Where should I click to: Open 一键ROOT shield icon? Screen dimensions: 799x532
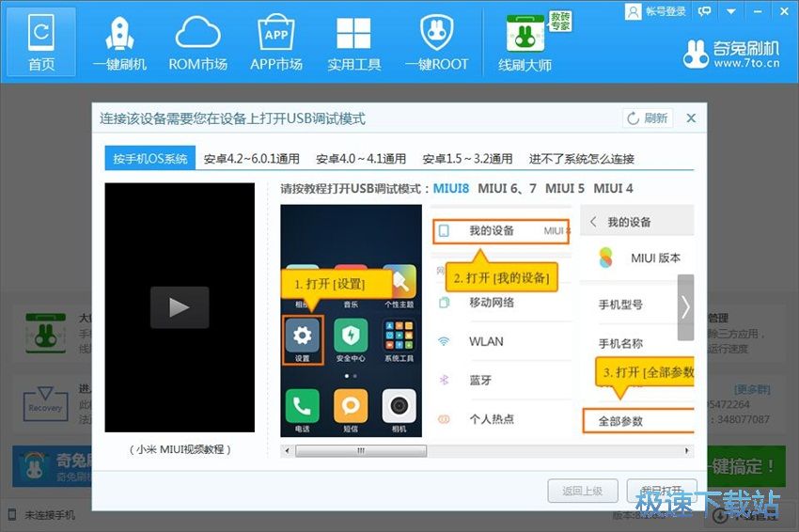[x=437, y=43]
